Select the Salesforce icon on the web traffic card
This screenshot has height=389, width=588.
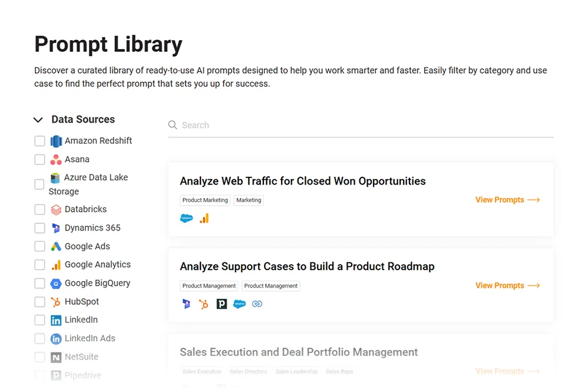[186, 218]
